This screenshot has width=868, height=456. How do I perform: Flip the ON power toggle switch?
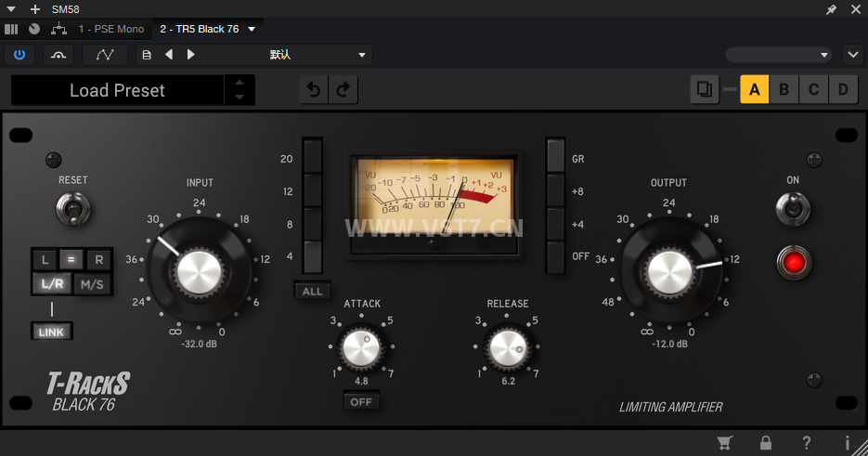point(793,209)
